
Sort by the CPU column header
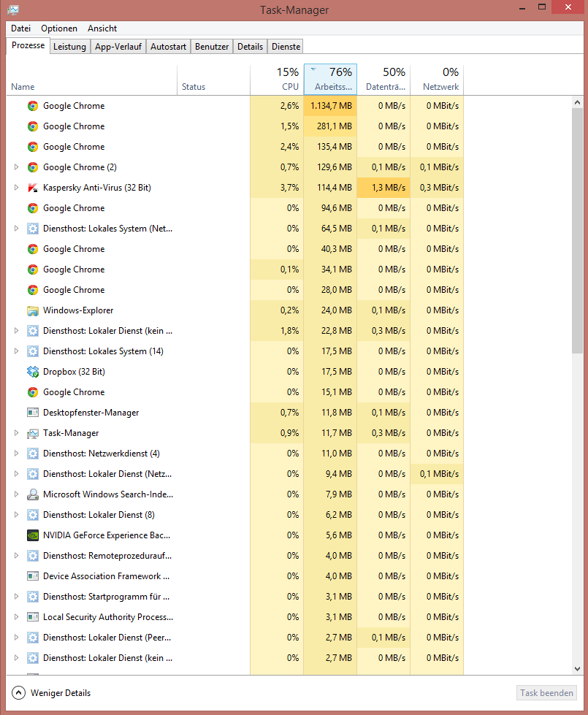pyautogui.click(x=277, y=80)
